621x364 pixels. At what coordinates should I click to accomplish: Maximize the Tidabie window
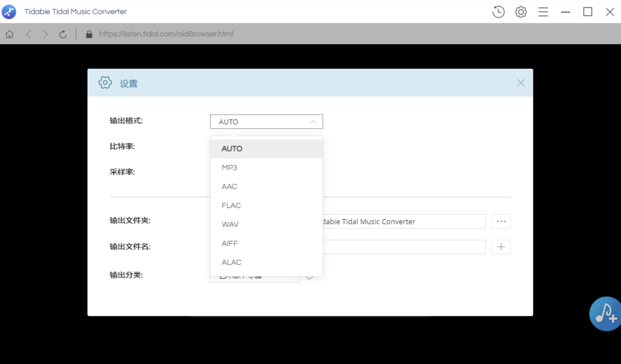pyautogui.click(x=588, y=12)
